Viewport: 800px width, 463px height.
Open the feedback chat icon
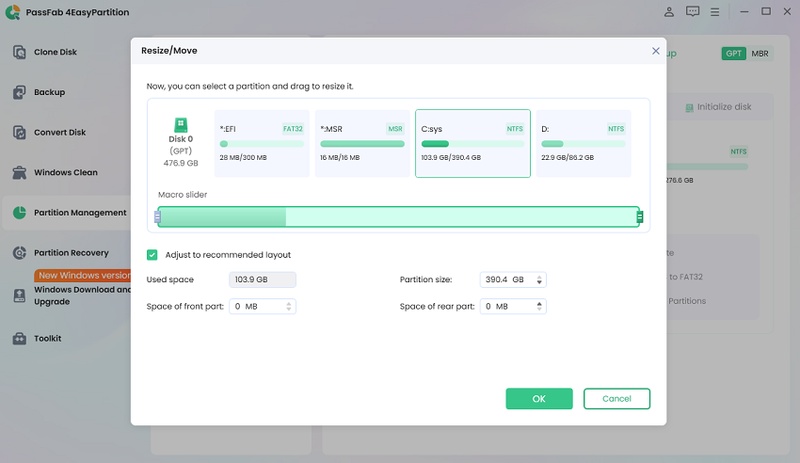tap(692, 12)
